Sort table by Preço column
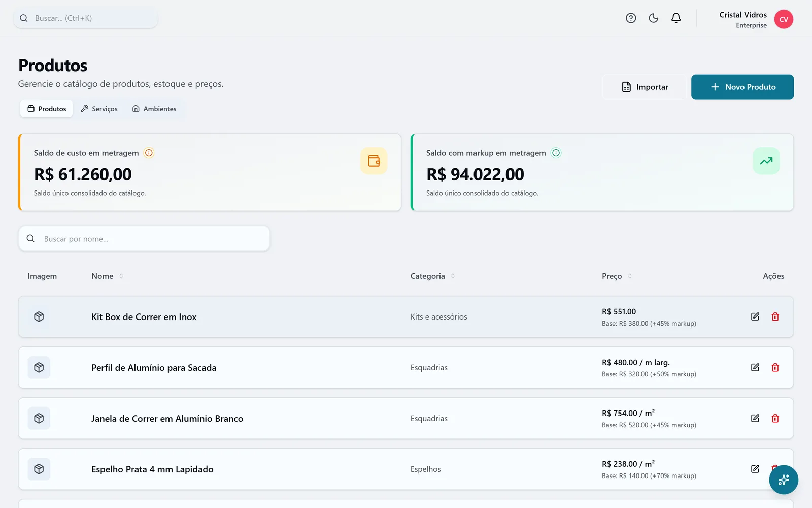The image size is (812, 508). tap(617, 276)
